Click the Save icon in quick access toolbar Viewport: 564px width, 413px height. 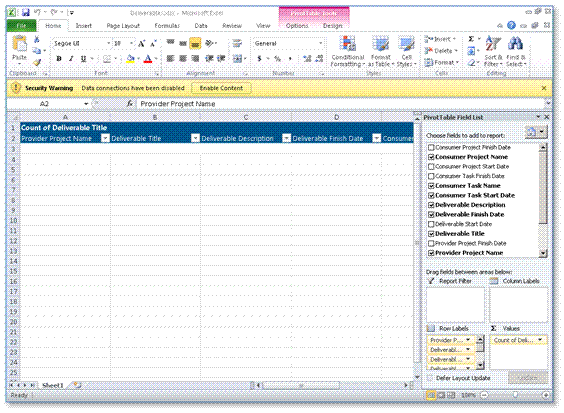pos(26,13)
